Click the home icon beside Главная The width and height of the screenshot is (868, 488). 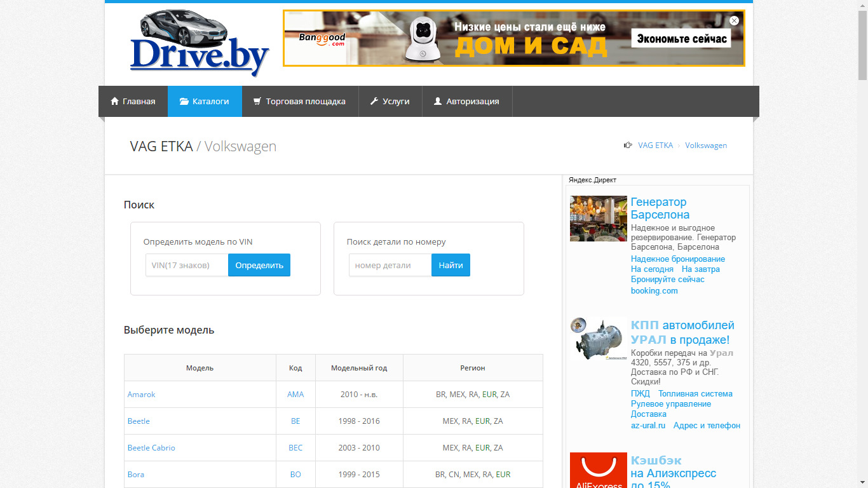point(115,101)
